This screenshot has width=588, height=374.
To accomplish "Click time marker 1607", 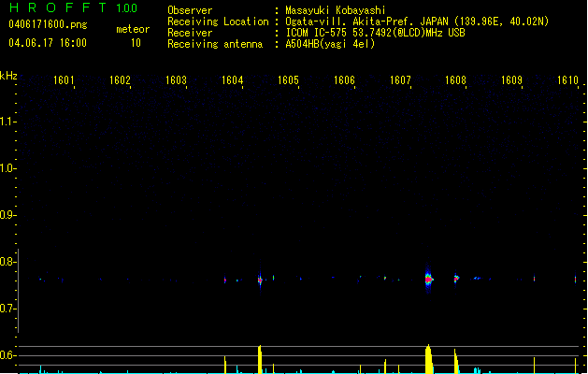I will click(x=400, y=80).
